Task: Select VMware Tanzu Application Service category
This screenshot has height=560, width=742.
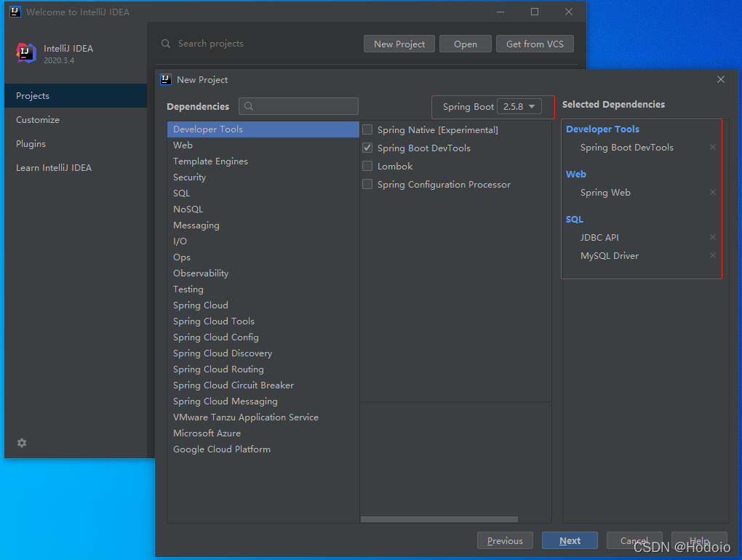Action: click(263, 417)
